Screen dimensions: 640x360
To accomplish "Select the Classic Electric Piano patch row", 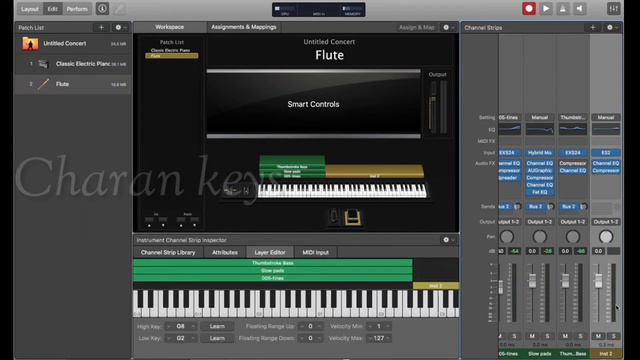I will point(73,64).
